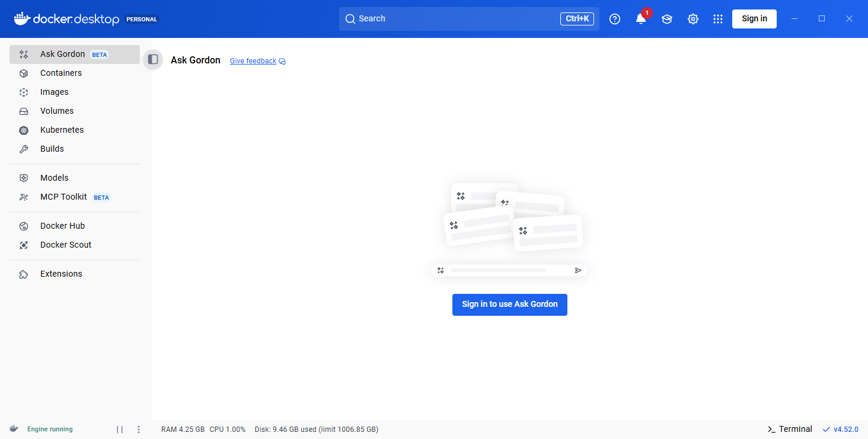
Task: Open the Terminal panel
Action: pyautogui.click(x=790, y=430)
